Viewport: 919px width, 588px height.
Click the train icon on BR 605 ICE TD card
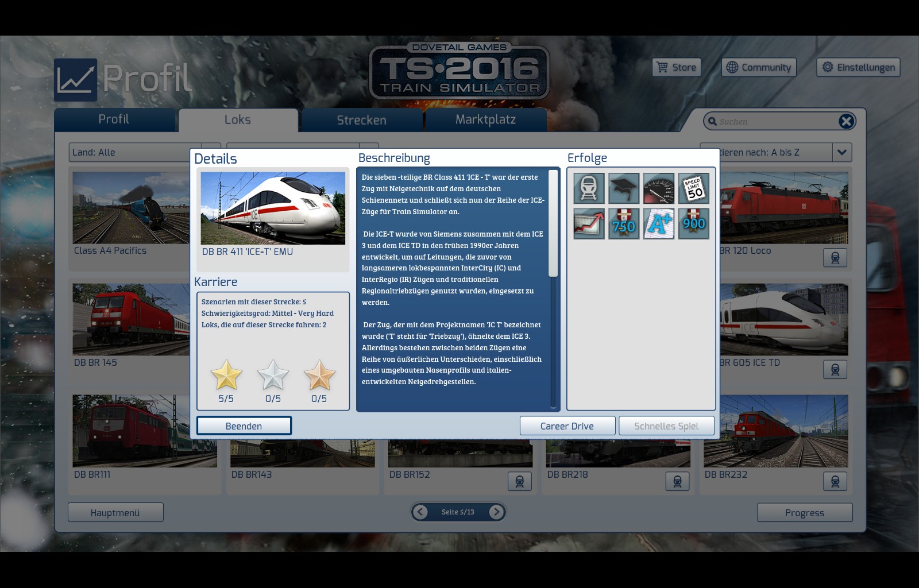[x=835, y=370]
